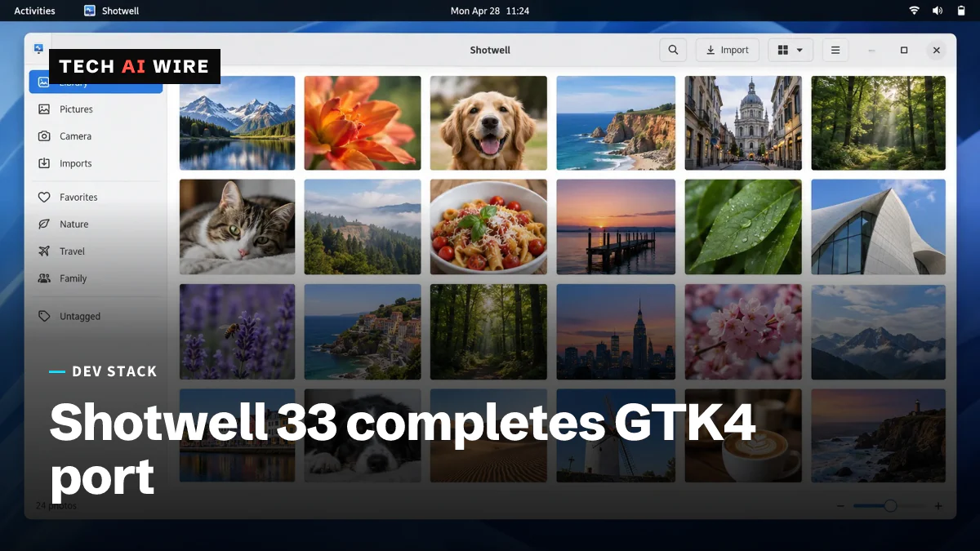Select the Pictures folder icon in sidebar
The width and height of the screenshot is (980, 551).
point(44,109)
